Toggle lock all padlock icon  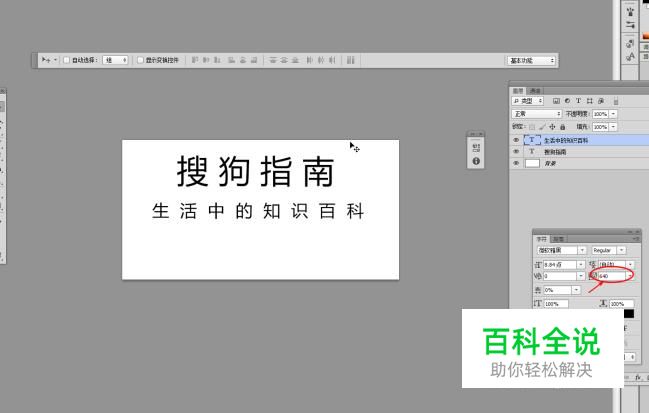(562, 127)
